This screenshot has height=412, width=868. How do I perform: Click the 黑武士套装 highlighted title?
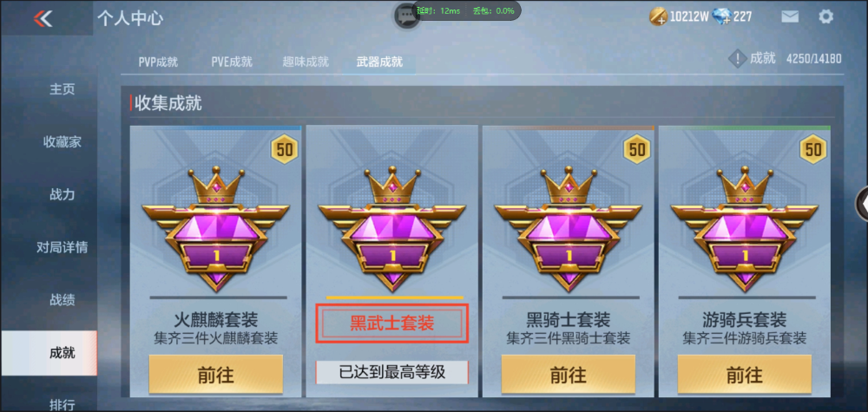pyautogui.click(x=392, y=323)
